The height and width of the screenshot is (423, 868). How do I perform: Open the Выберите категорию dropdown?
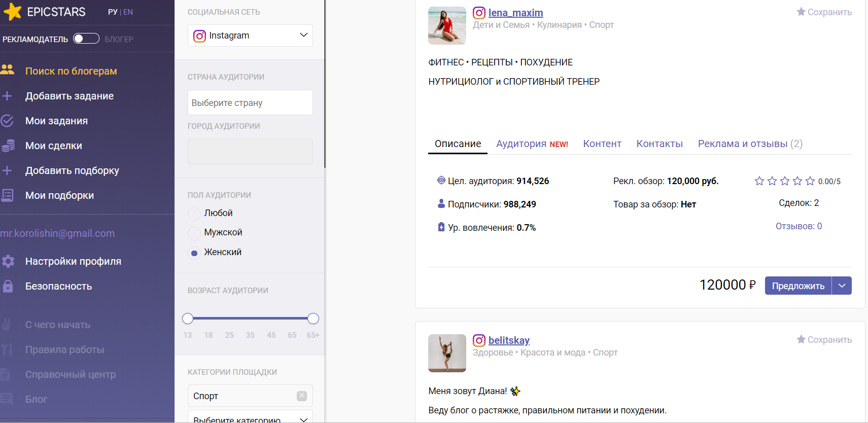click(250, 418)
